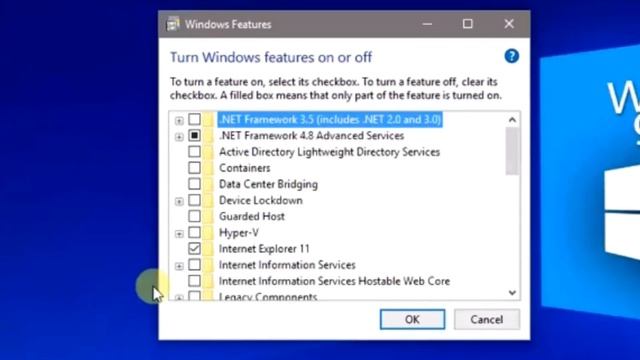Check Active Directory Lightweight Directory Services
The width and height of the screenshot is (640, 360).
point(194,152)
